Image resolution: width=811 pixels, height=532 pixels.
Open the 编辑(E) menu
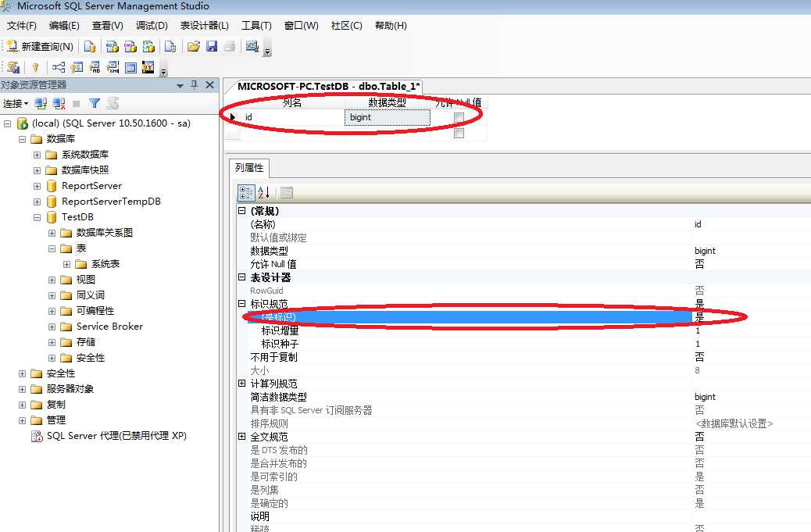tap(64, 25)
